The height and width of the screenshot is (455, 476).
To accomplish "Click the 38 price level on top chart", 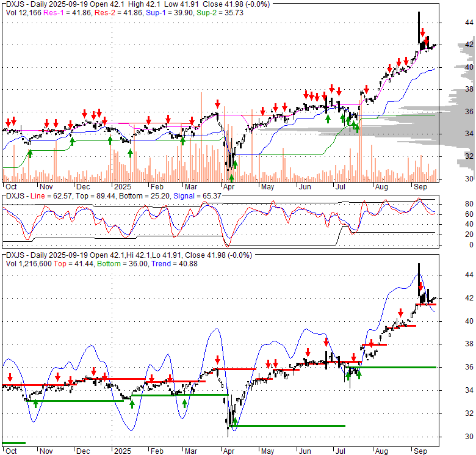I will point(469,89).
